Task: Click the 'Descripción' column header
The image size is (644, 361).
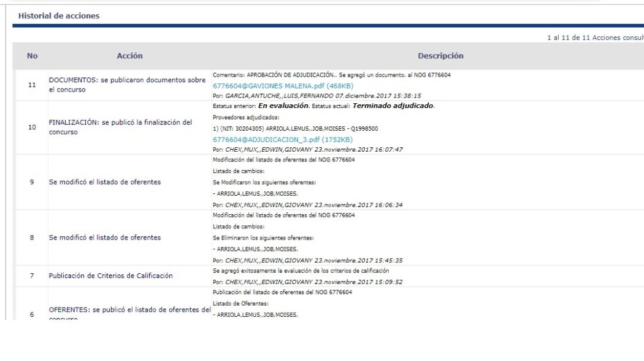Action: coord(440,56)
